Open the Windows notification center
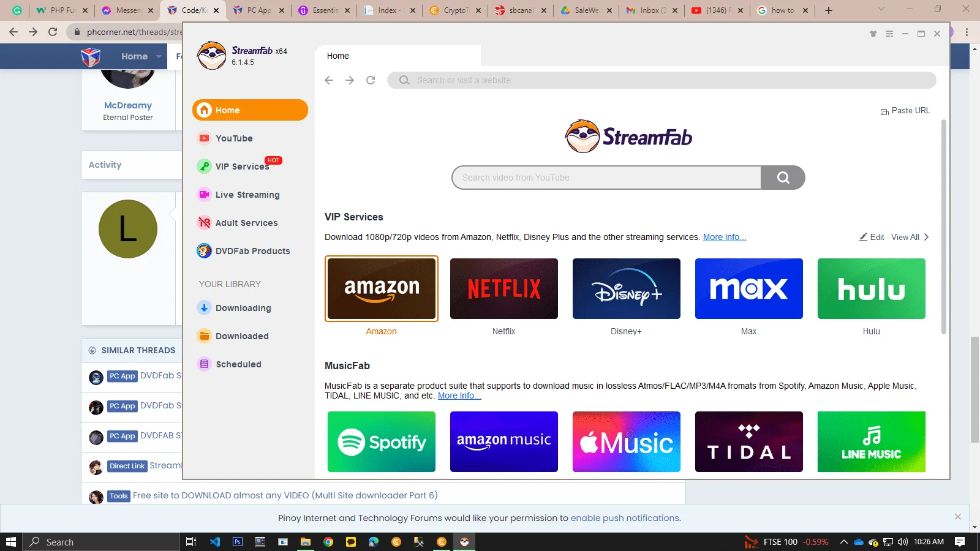Image resolution: width=980 pixels, height=551 pixels. click(960, 542)
